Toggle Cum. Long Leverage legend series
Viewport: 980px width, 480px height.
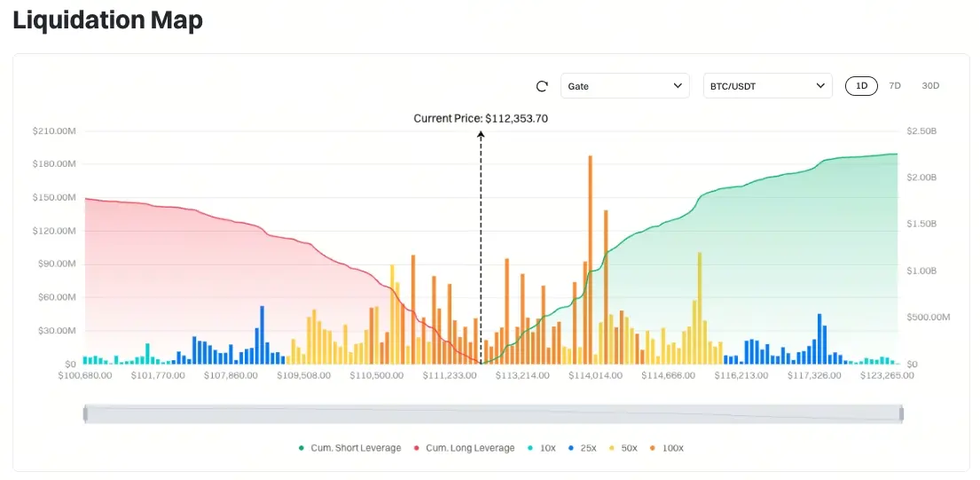464,448
